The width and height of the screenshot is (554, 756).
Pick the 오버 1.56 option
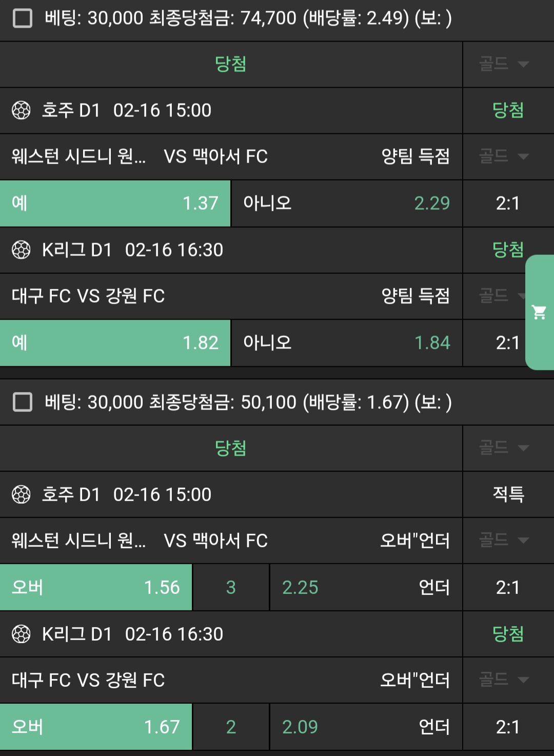pos(96,587)
